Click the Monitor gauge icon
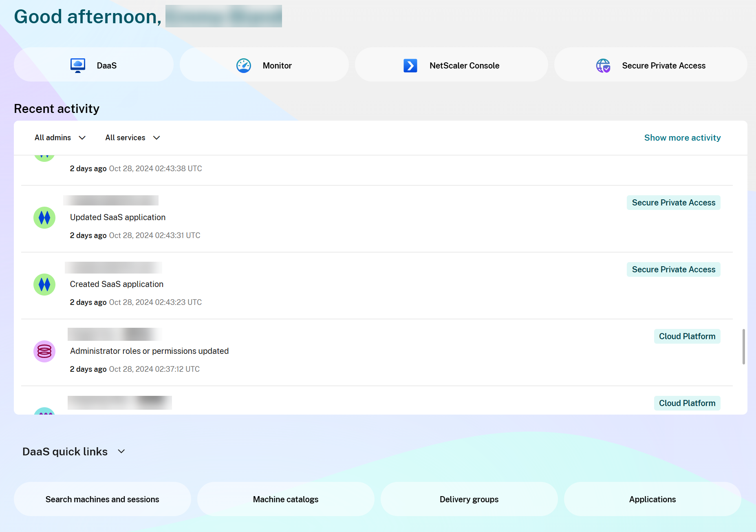This screenshot has height=532, width=756. tap(244, 65)
